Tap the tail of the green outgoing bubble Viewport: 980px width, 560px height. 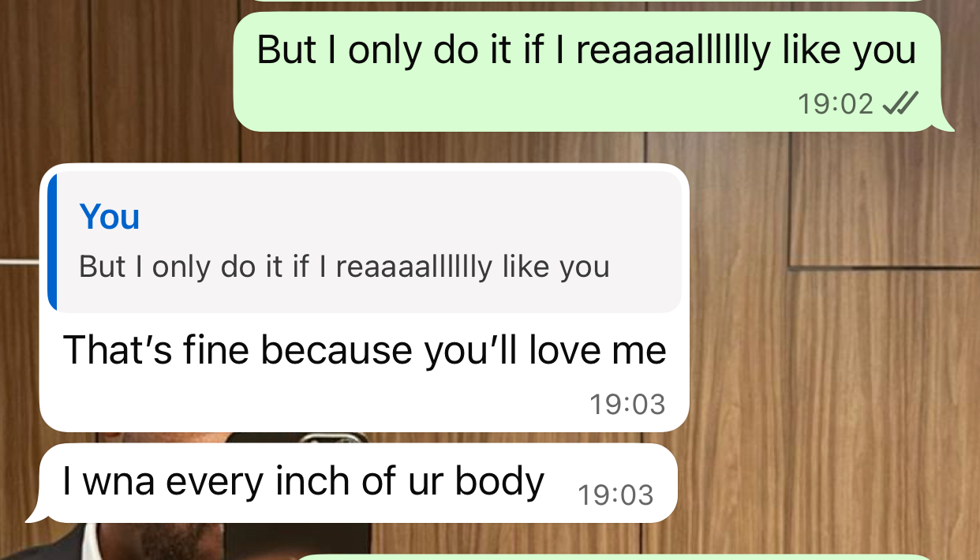944,122
